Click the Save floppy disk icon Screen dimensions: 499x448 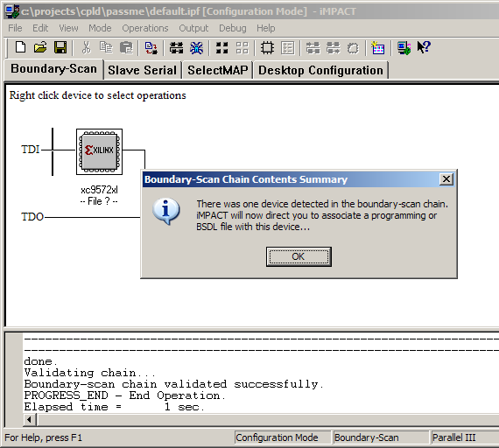(x=60, y=48)
